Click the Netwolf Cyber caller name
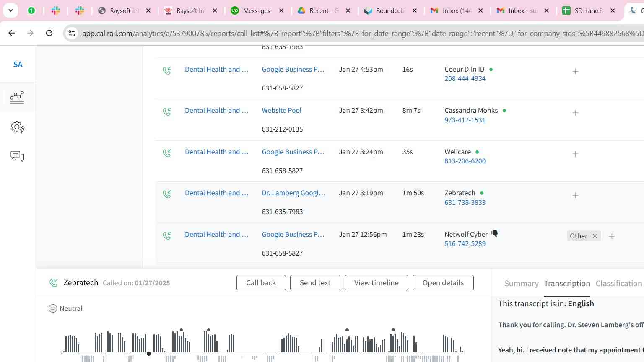The width and height of the screenshot is (644, 362). click(x=466, y=235)
